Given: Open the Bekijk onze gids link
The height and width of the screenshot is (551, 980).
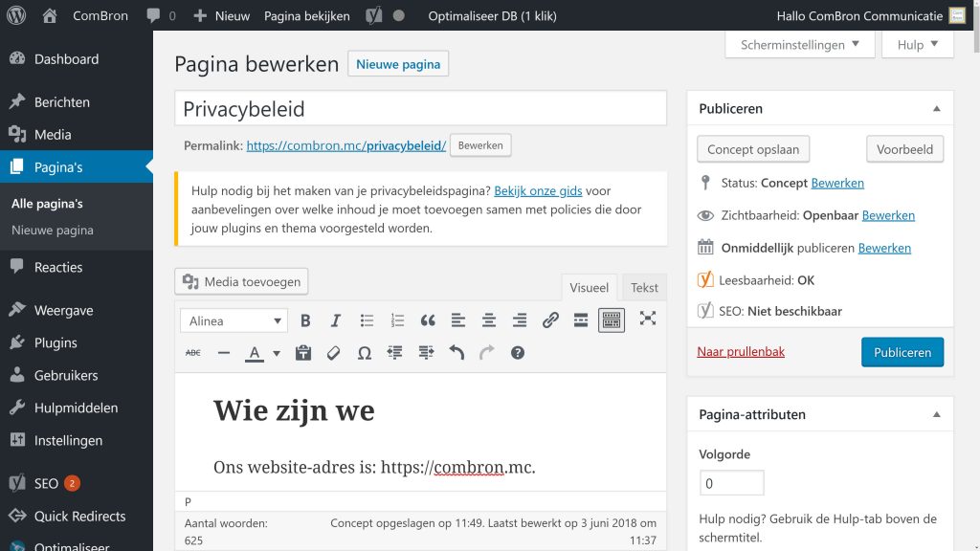Looking at the screenshot, I should coord(539,189).
